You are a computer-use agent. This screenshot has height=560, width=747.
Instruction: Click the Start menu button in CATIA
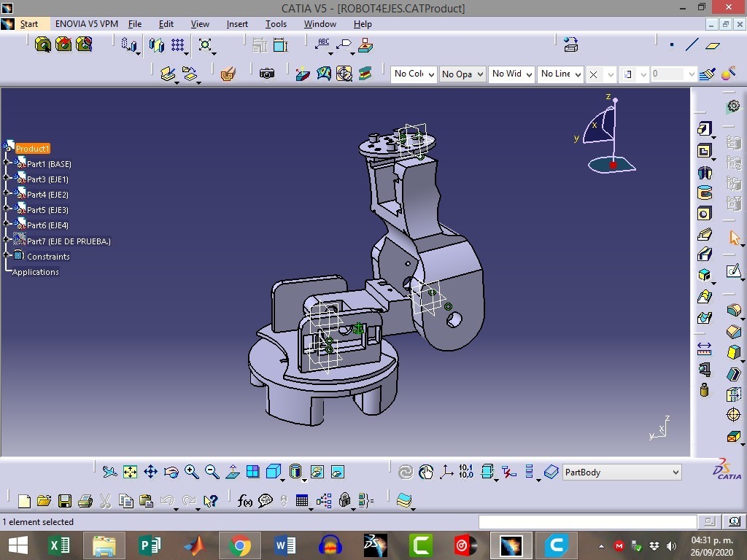click(29, 24)
